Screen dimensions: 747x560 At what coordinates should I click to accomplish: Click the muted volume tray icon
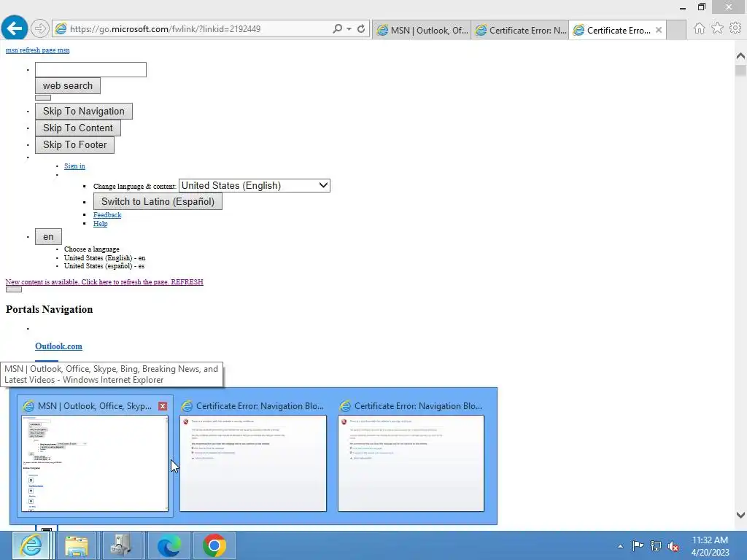pos(673,545)
